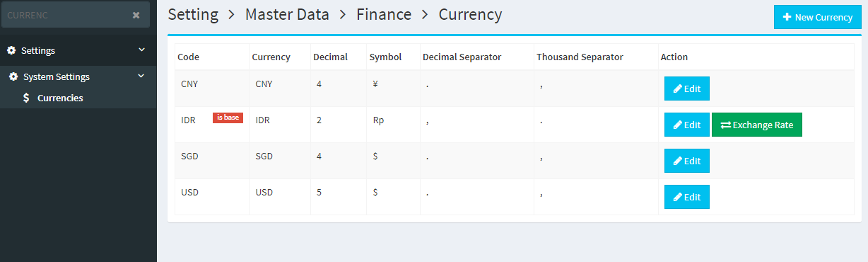Edit the IDR currency
Viewport: 868px width, 262px height.
point(687,125)
